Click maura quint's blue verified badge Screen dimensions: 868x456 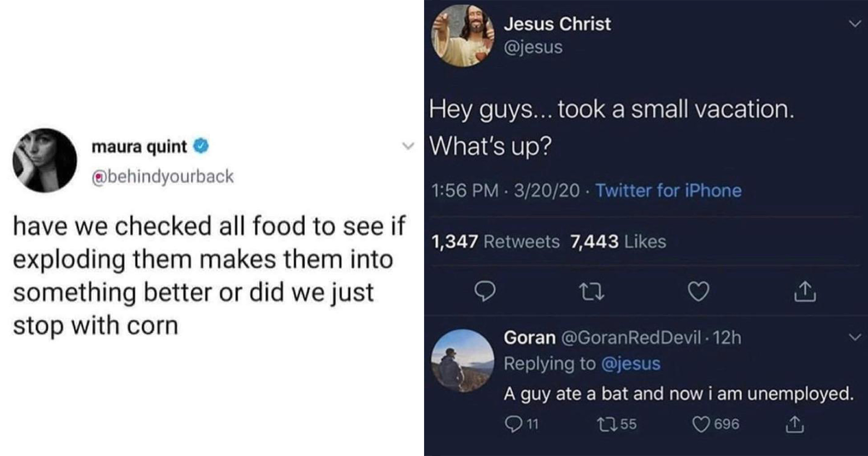(x=201, y=146)
